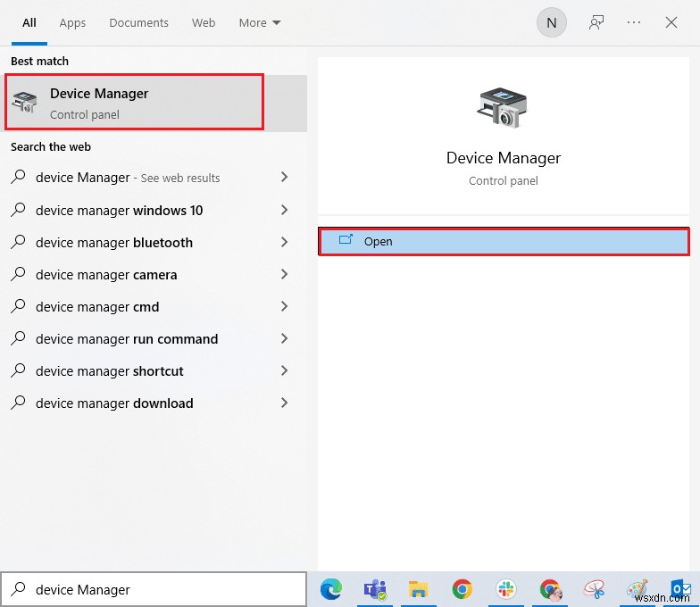Click the feedback icon in search header
The height and width of the screenshot is (607, 700).
point(596,23)
